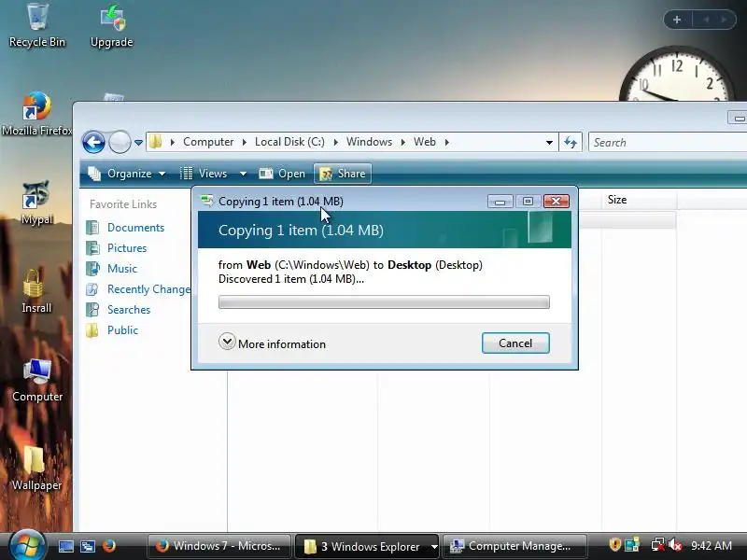This screenshot has width=747, height=560.
Task: Expand the Windows Explorer group dropdown arrow
Action: point(434,547)
